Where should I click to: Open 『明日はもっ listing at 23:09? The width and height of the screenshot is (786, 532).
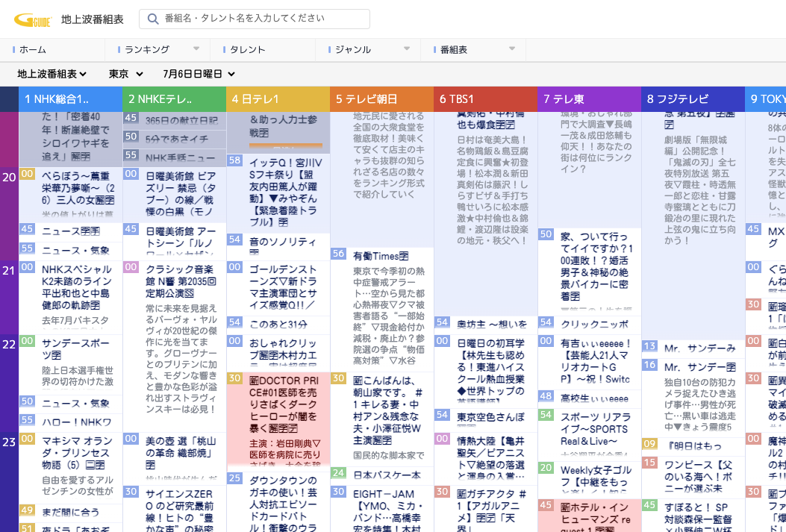[x=693, y=445]
